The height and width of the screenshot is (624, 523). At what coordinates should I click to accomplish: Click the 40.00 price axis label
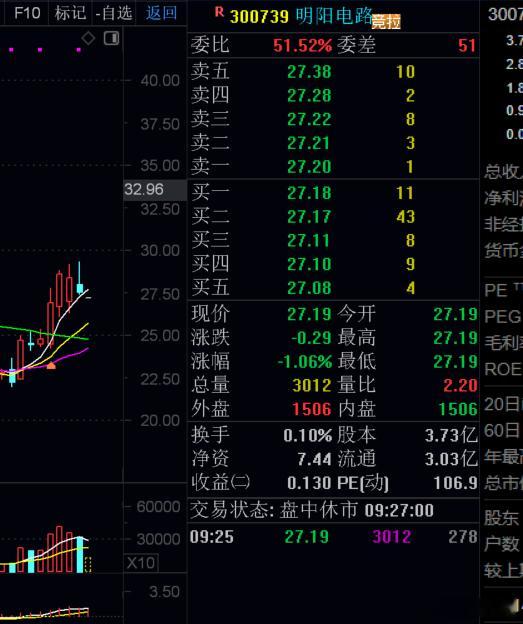click(160, 81)
